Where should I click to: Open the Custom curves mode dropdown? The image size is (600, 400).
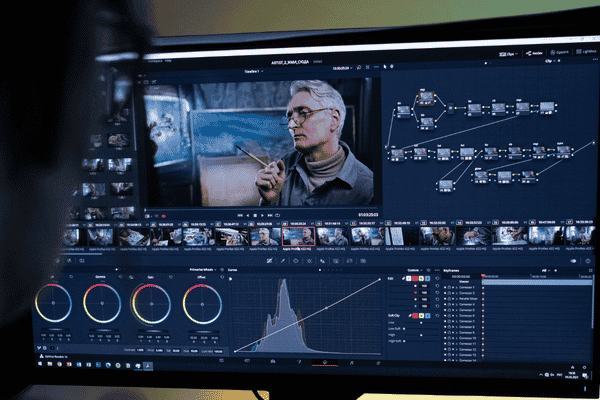click(x=415, y=270)
